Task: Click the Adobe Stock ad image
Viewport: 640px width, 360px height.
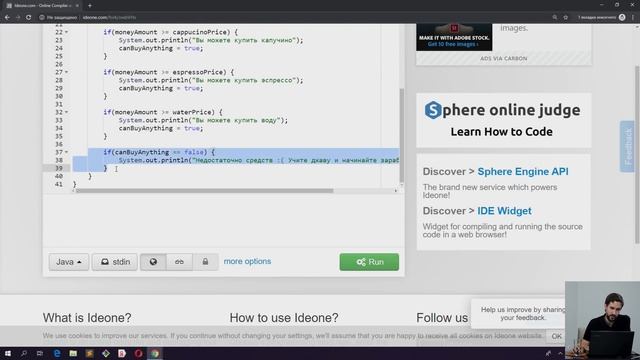Action: [x=454, y=37]
